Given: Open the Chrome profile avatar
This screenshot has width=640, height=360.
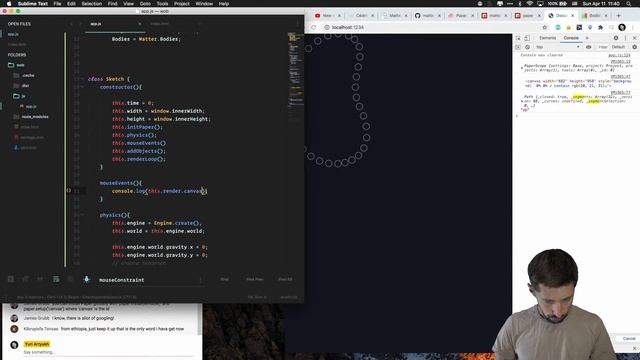Looking at the screenshot, I should (x=622, y=27).
